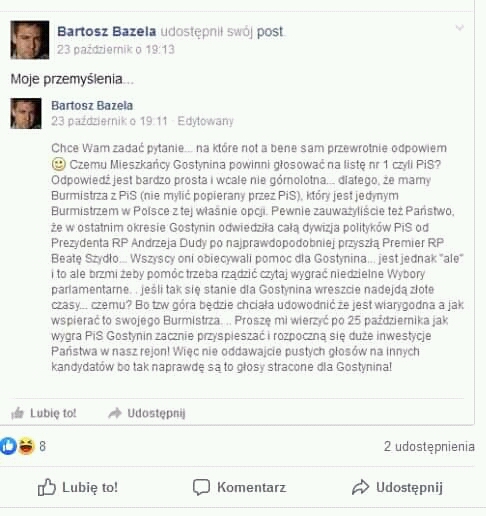The width and height of the screenshot is (486, 516).
Task: Click the smiley emoji in post text
Action: click(59, 164)
